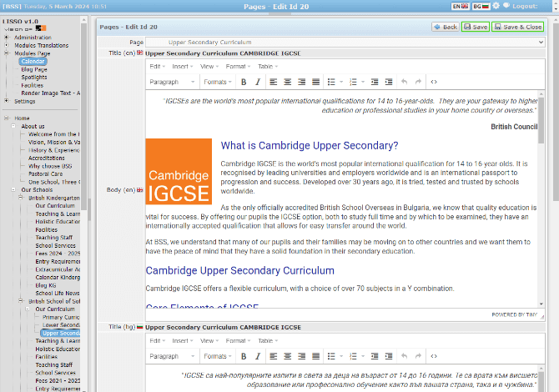The width and height of the screenshot is (559, 392).
Task: Switch interface language to BG
Action: [481, 6]
